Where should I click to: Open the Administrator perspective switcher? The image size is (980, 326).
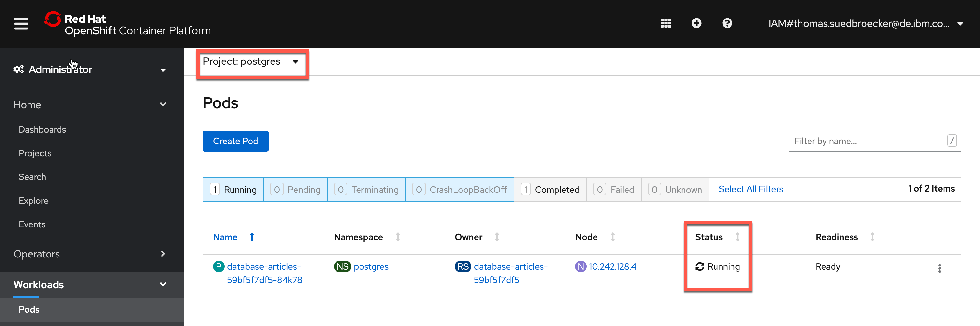(91, 69)
